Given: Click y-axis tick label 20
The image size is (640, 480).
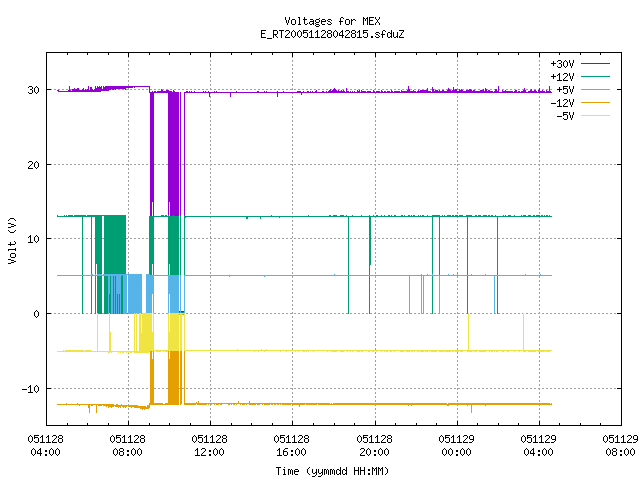Looking at the screenshot, I should tap(33, 165).
